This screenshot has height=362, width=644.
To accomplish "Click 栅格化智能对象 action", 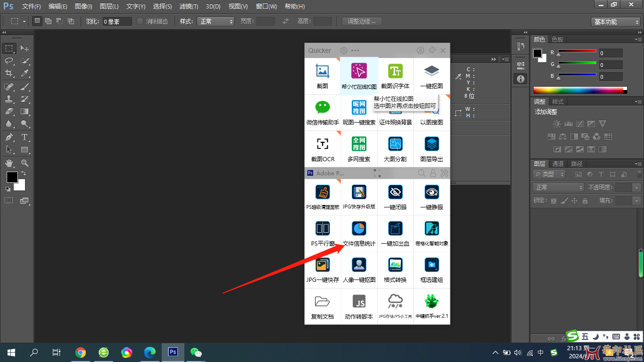I will click(432, 234).
